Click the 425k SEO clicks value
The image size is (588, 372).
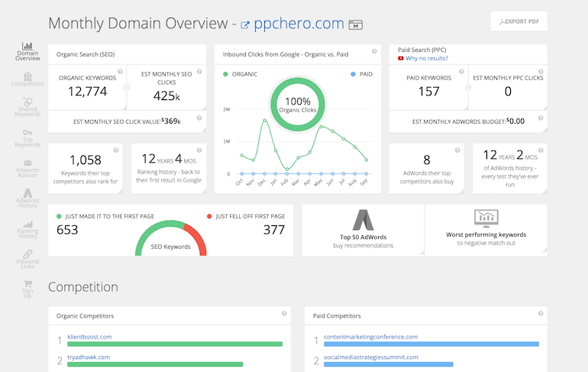click(x=166, y=96)
